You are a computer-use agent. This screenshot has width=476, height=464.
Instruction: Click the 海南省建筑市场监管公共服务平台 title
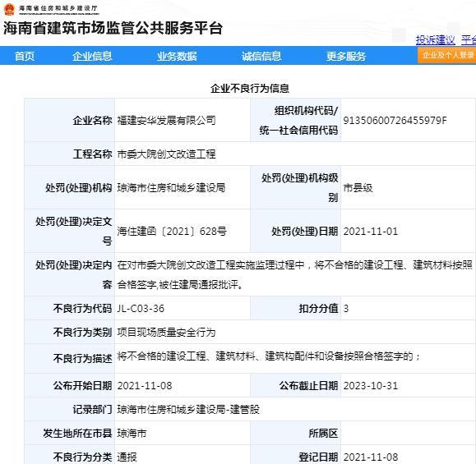click(113, 28)
